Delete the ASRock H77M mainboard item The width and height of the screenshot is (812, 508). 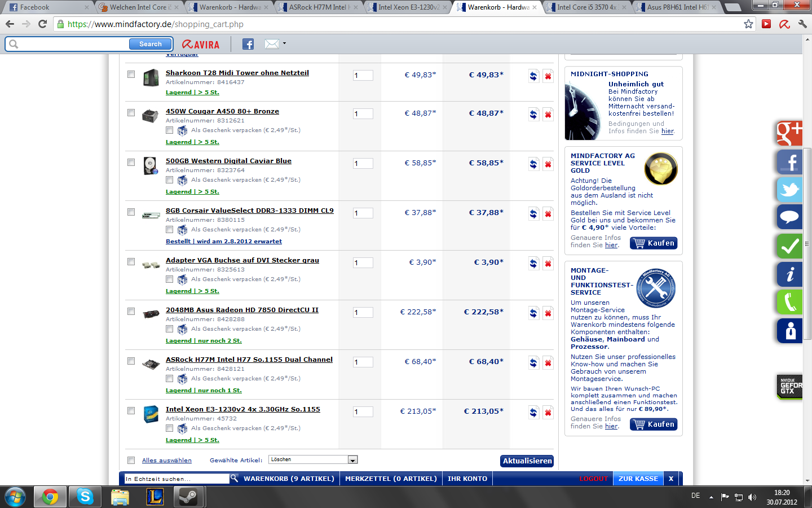(x=548, y=363)
